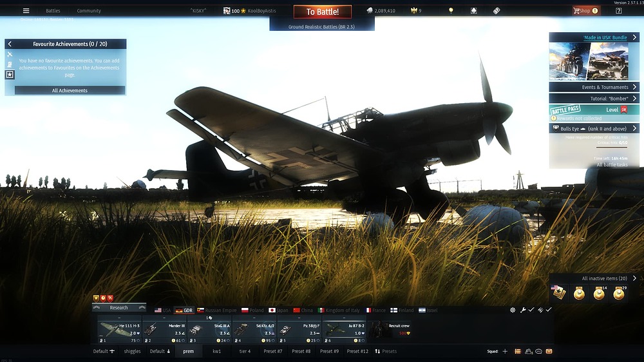The height and width of the screenshot is (362, 644).
Task: Open the workshop ticket icon in the top bar
Action: click(x=497, y=11)
